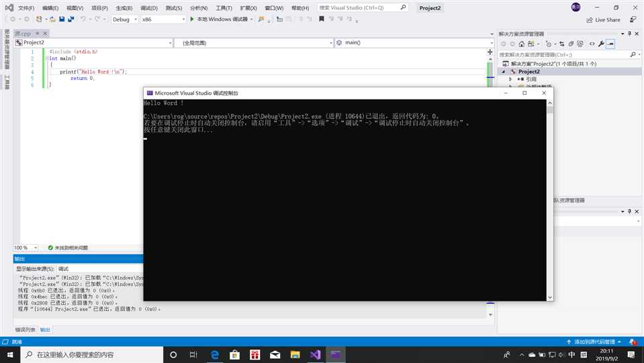Click the Windows Start button

pos(10,354)
